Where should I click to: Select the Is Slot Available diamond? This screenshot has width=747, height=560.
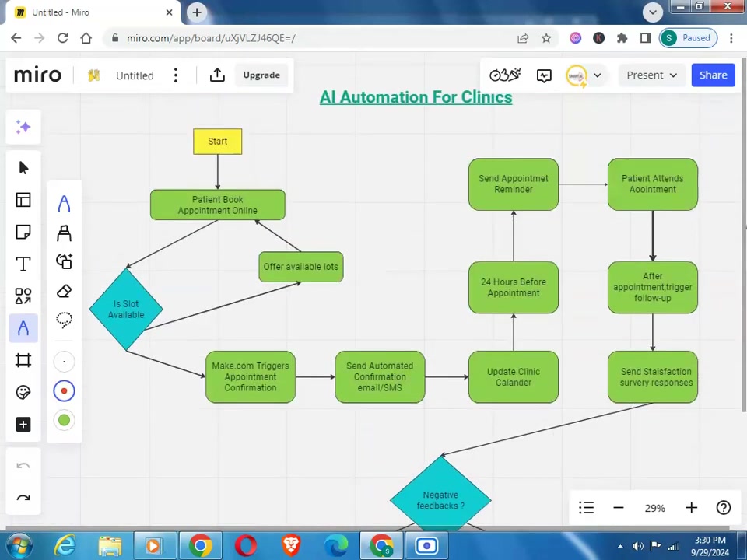coord(126,309)
